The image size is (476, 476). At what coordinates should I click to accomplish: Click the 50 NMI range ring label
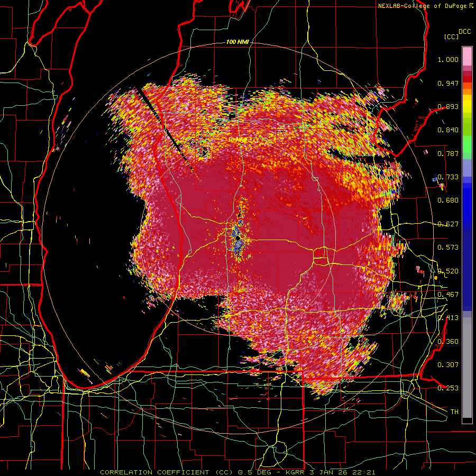click(x=237, y=140)
